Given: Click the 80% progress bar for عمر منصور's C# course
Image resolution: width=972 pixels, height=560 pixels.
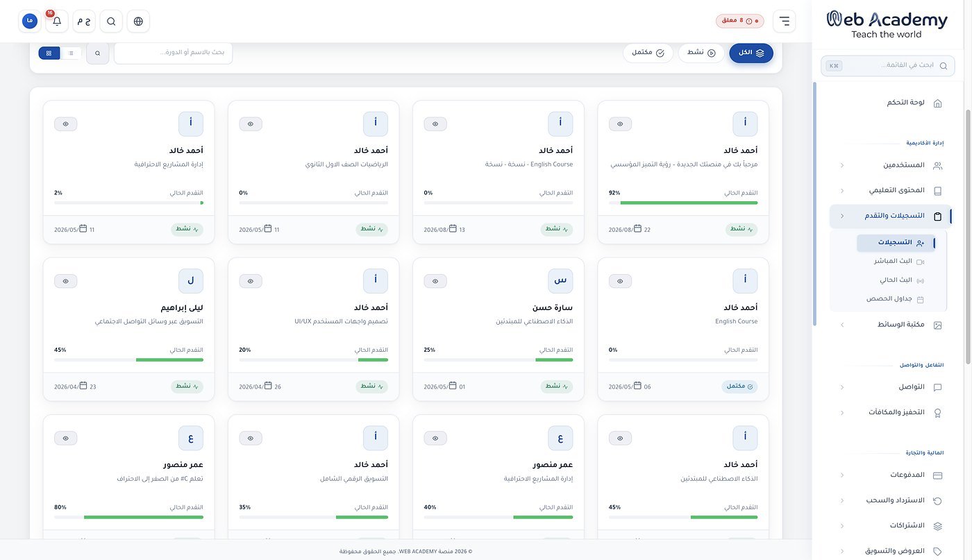Looking at the screenshot, I should [x=128, y=517].
